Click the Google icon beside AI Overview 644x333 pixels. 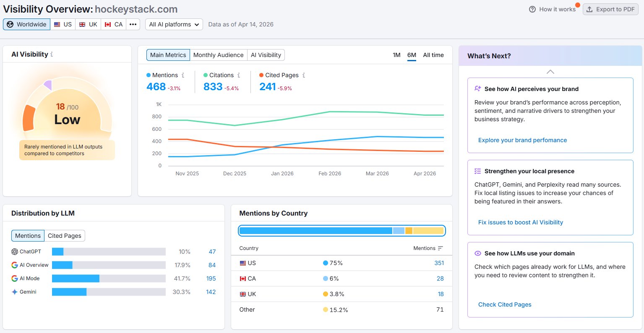click(15, 265)
